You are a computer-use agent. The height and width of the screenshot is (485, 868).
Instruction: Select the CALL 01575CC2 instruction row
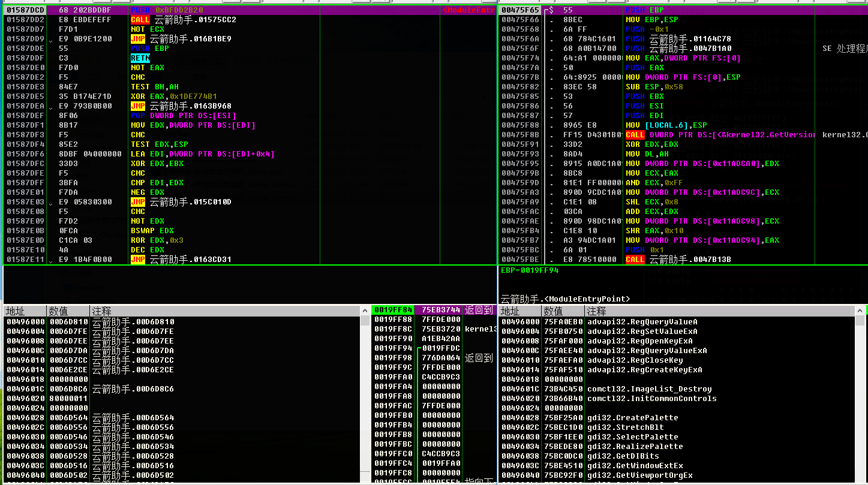183,20
